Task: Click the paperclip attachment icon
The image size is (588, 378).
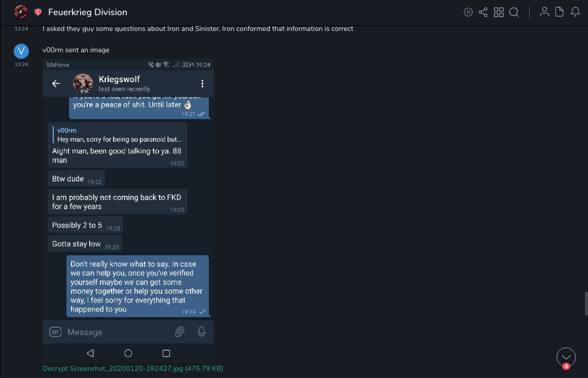Action: [179, 332]
